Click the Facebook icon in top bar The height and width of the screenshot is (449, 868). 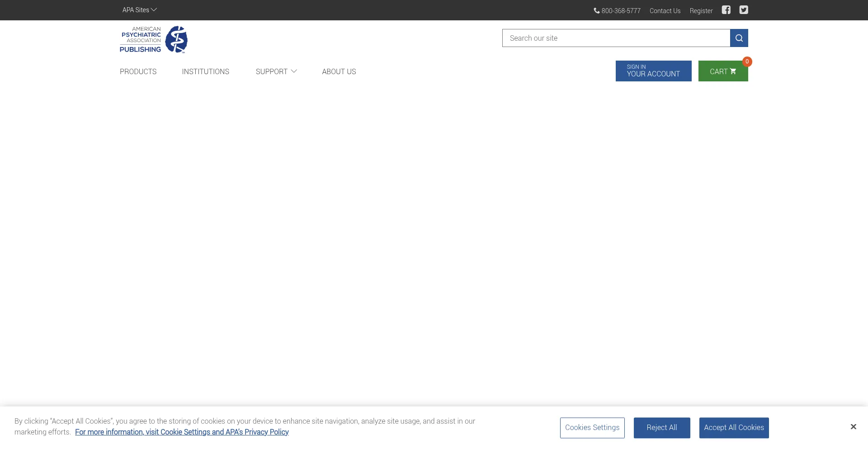(726, 10)
